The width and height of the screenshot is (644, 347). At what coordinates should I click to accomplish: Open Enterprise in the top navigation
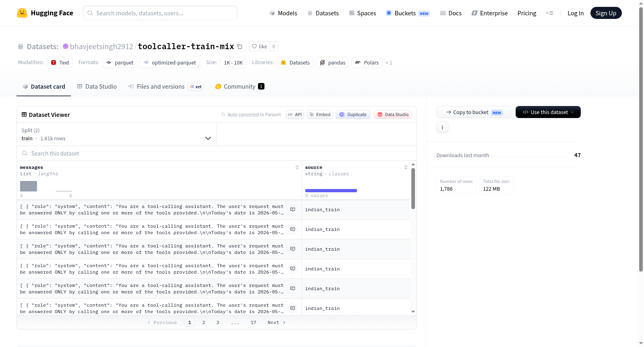point(489,13)
